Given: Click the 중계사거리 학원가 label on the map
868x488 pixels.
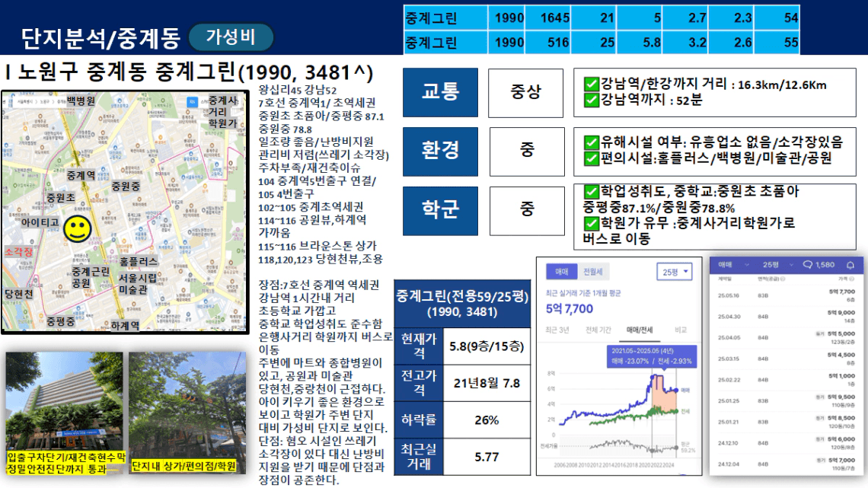Looking at the screenshot, I should click(x=223, y=112).
